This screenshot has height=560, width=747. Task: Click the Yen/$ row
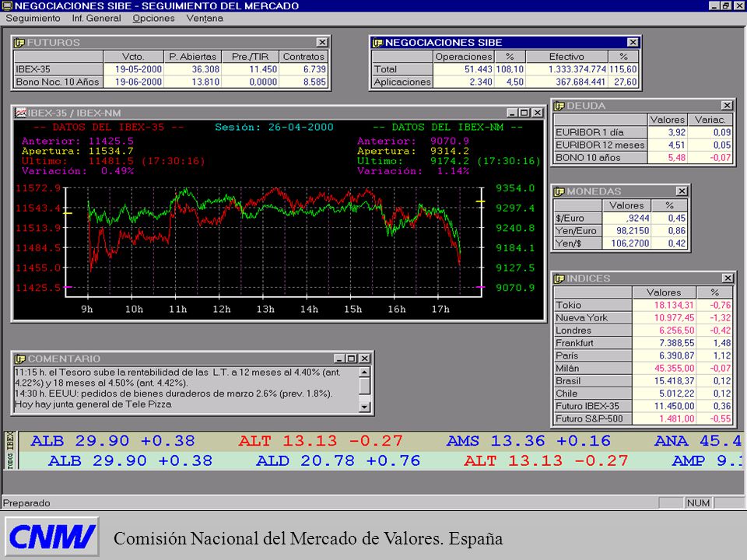[620, 243]
